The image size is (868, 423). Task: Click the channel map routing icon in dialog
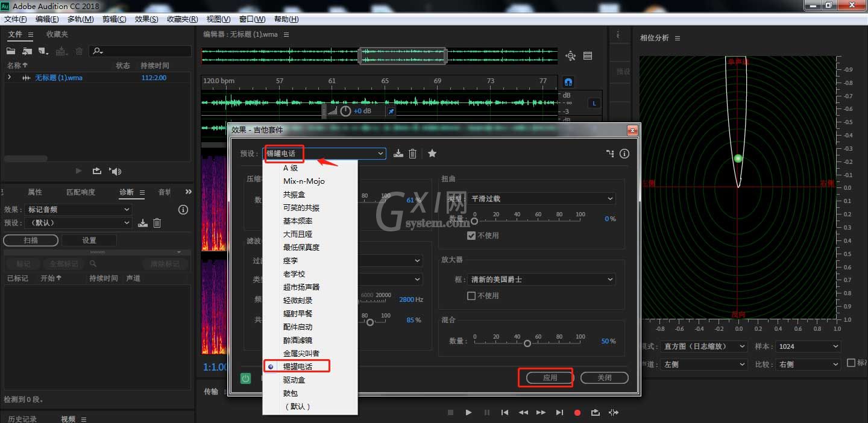tap(610, 154)
